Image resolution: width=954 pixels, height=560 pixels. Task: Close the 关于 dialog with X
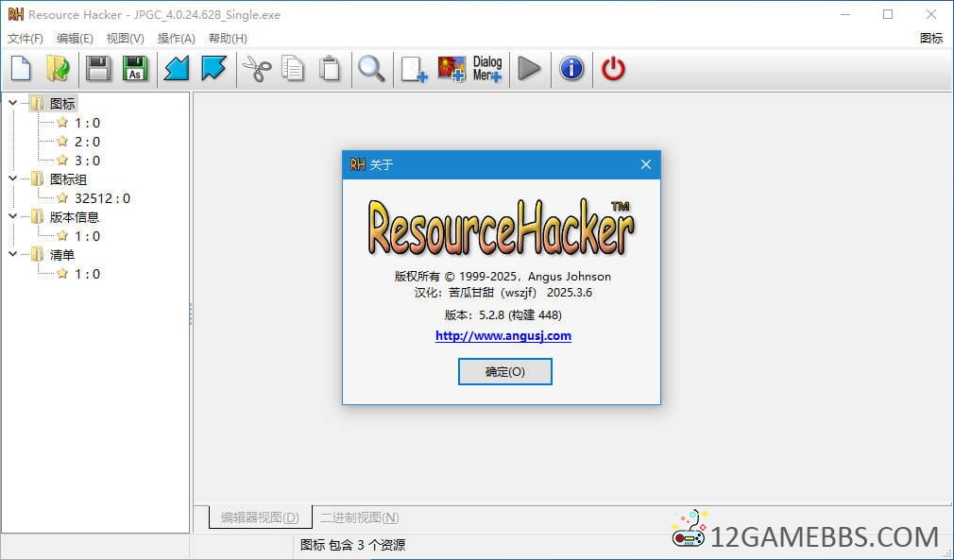coord(646,164)
